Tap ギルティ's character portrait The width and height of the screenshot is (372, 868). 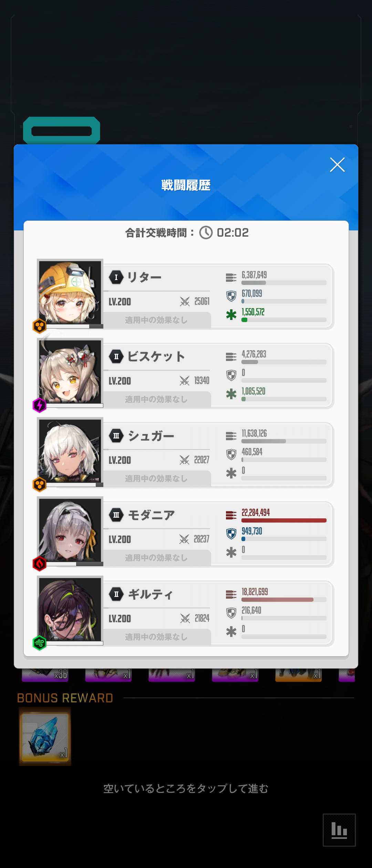pyautogui.click(x=70, y=609)
